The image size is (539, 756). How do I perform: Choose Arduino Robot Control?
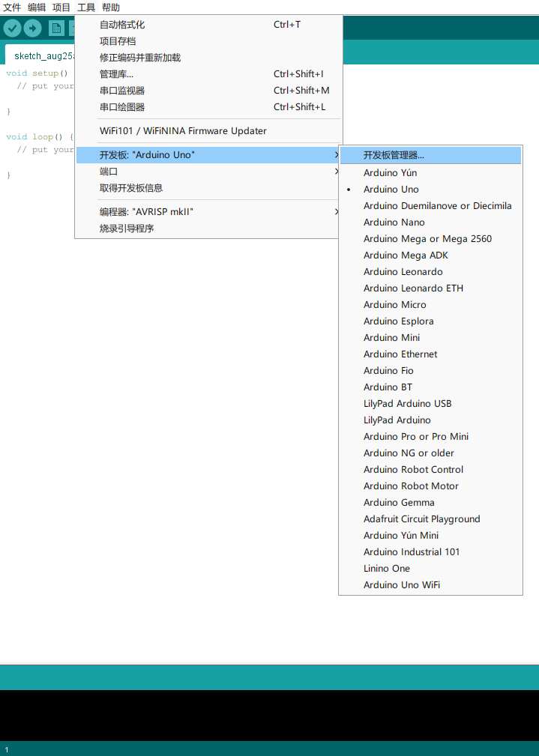click(430, 469)
